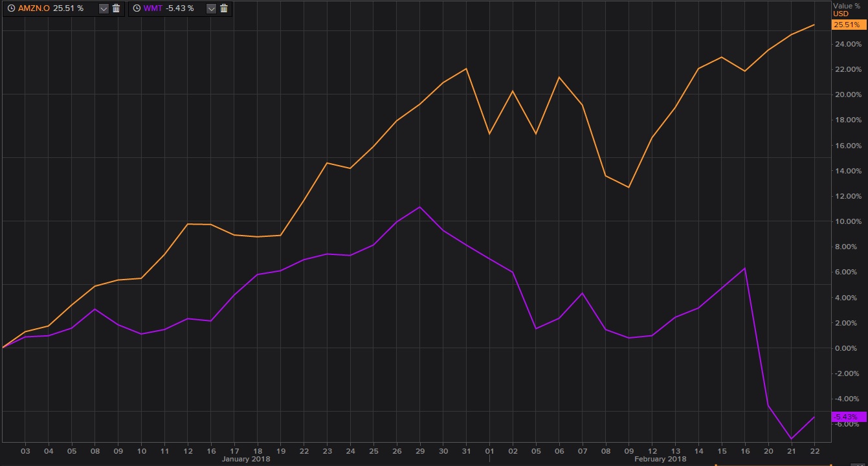Expand the WMT series dropdown arrow
Image resolution: width=868 pixels, height=466 pixels.
point(211,8)
